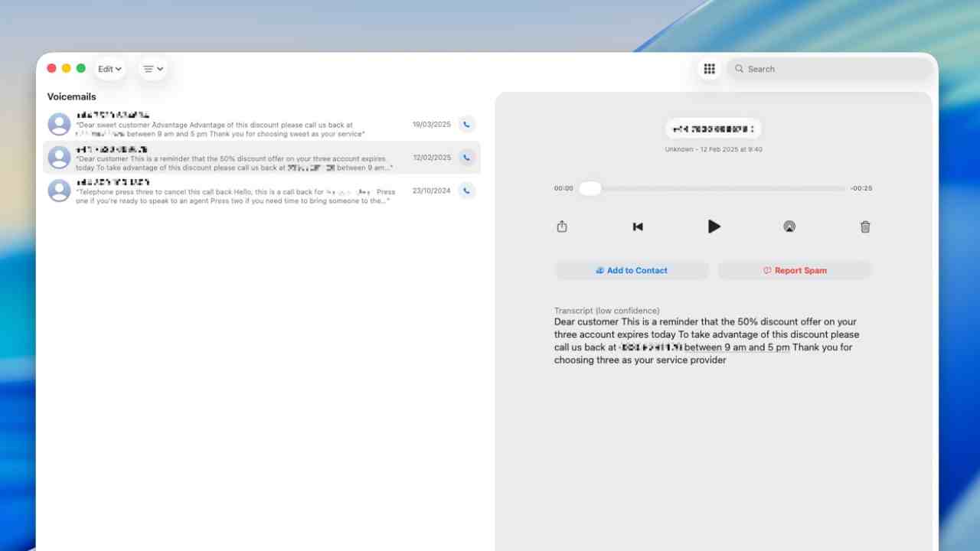Click the avatar of the first voicemail

point(60,124)
